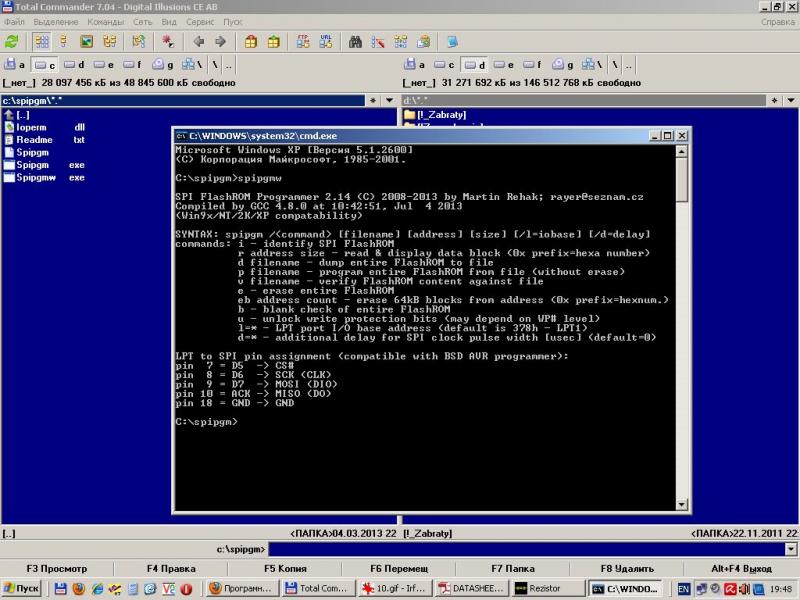The image size is (800, 600).
Task: Expand the command line history dropdown
Action: pos(790,549)
